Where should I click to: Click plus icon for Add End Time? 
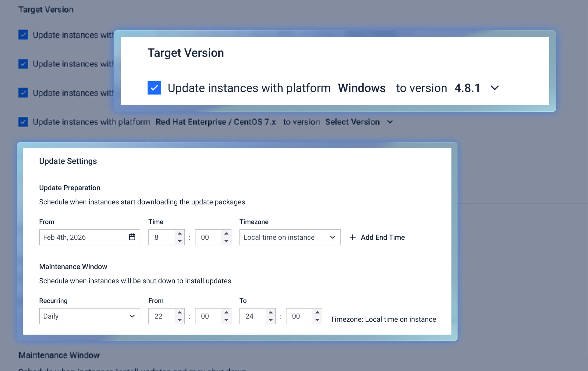click(x=353, y=237)
